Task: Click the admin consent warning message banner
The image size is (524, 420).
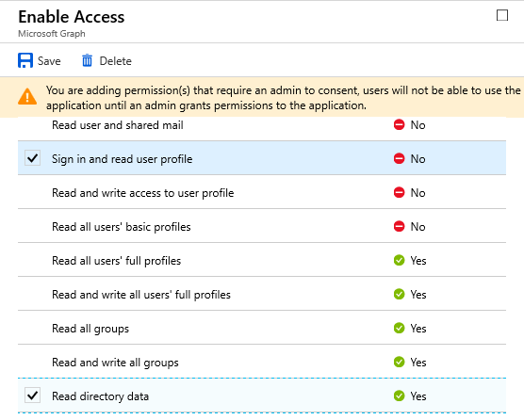Action: 262,98
